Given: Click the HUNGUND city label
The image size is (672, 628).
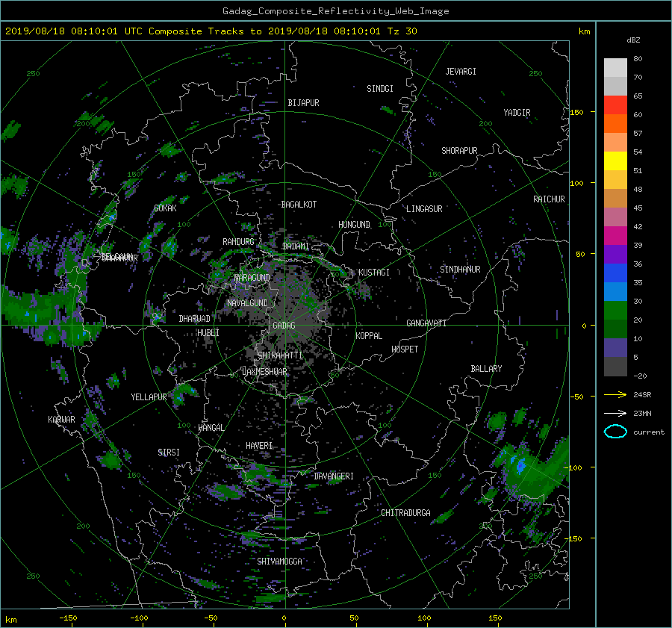Looking at the screenshot, I should point(354,225).
